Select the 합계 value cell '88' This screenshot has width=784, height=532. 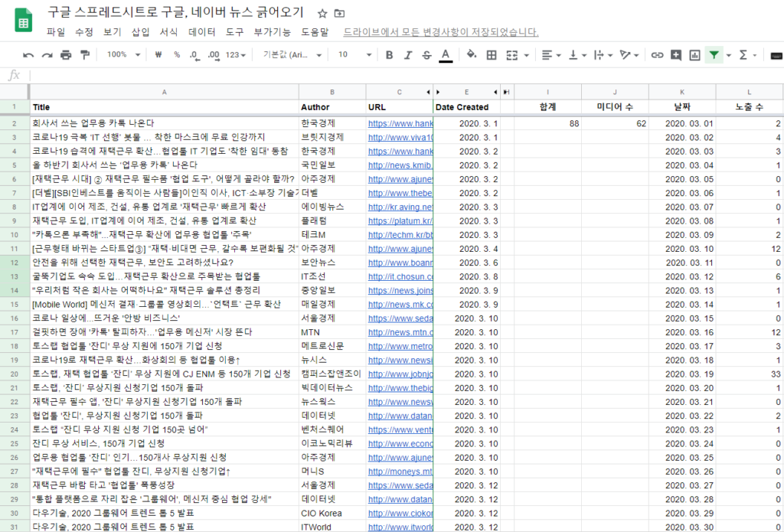(547, 123)
